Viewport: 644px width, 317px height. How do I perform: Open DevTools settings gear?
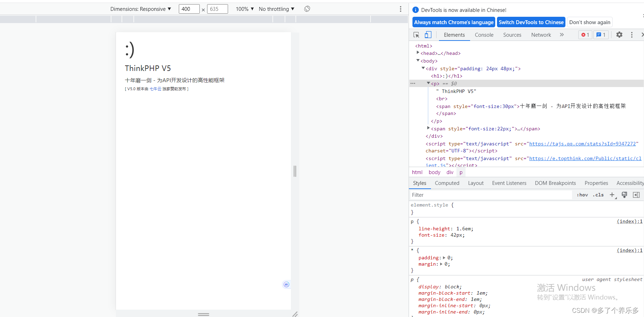pos(619,35)
